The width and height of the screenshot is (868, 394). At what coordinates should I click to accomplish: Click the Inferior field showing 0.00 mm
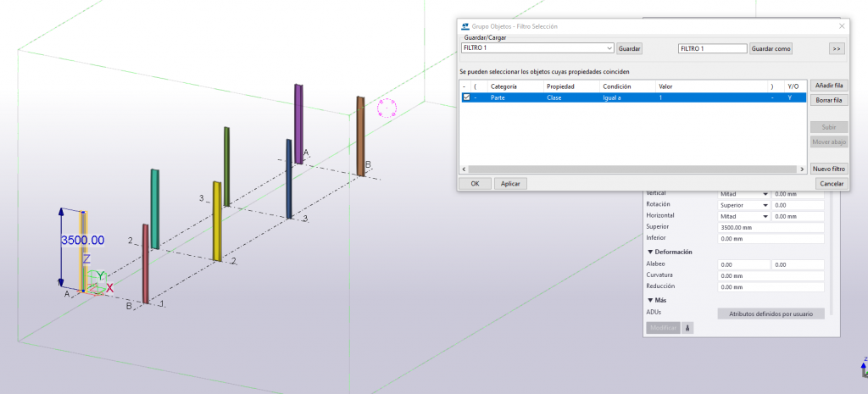pyautogui.click(x=771, y=239)
